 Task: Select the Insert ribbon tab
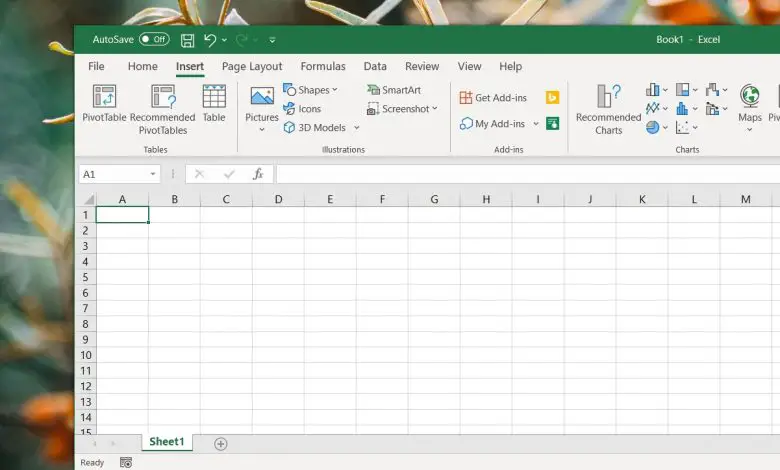[190, 66]
